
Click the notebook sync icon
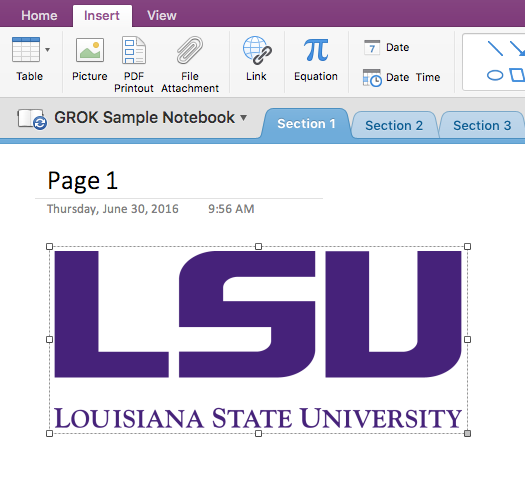32,119
